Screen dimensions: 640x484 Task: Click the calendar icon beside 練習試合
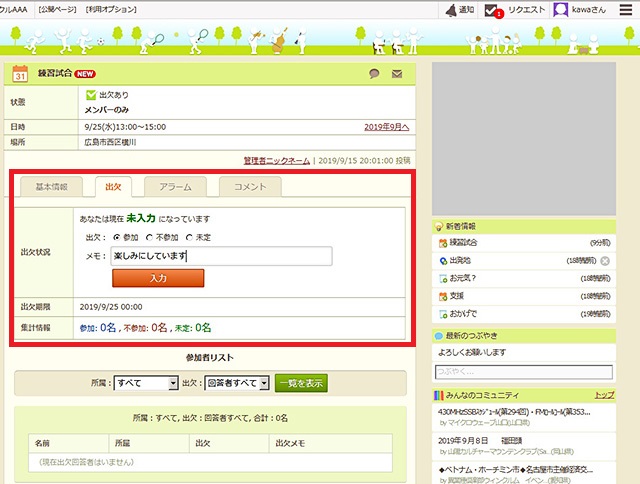(x=21, y=74)
